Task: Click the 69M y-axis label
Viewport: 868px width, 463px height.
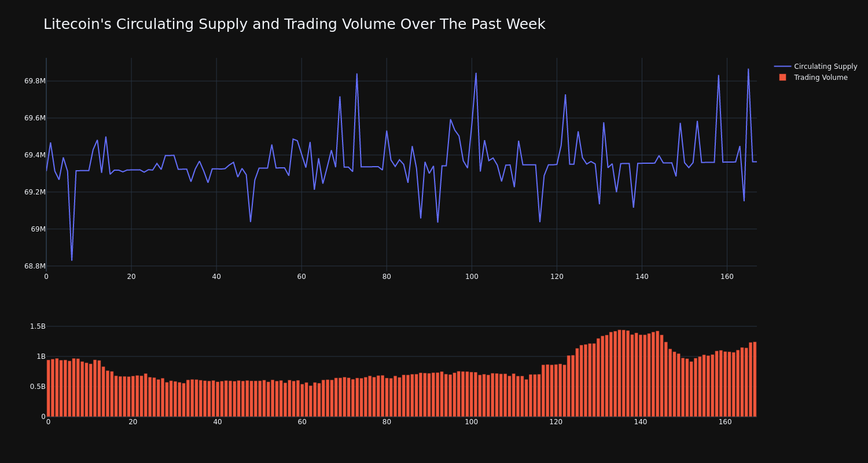Action: click(38, 229)
